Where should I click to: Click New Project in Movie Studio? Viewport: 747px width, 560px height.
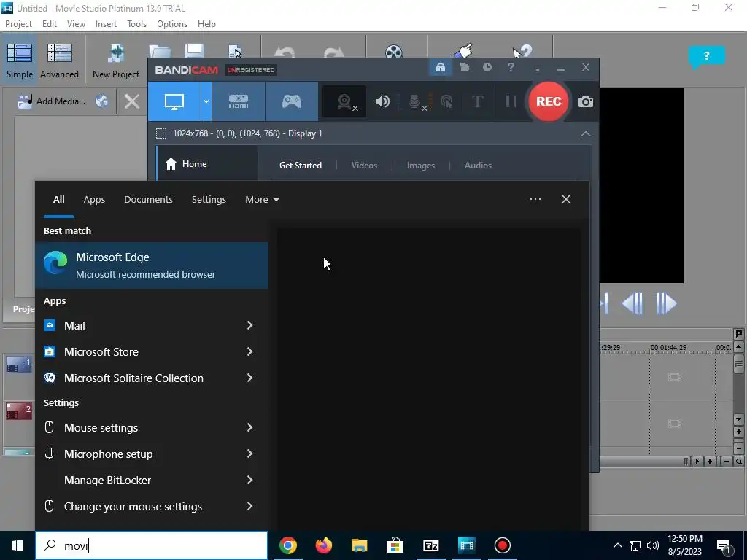click(116, 61)
